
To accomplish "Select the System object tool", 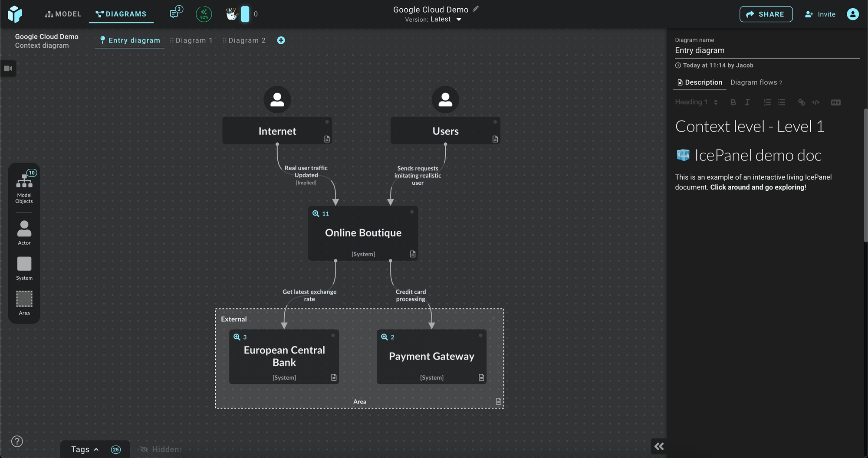I will pos(24,268).
